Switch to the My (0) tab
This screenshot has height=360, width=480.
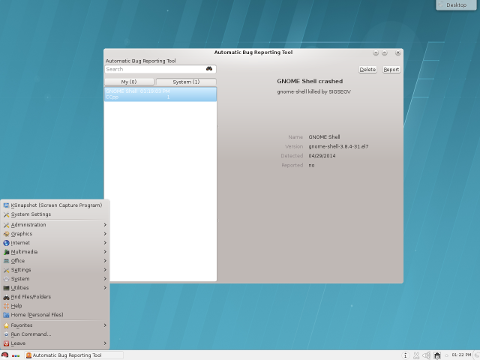(129, 82)
